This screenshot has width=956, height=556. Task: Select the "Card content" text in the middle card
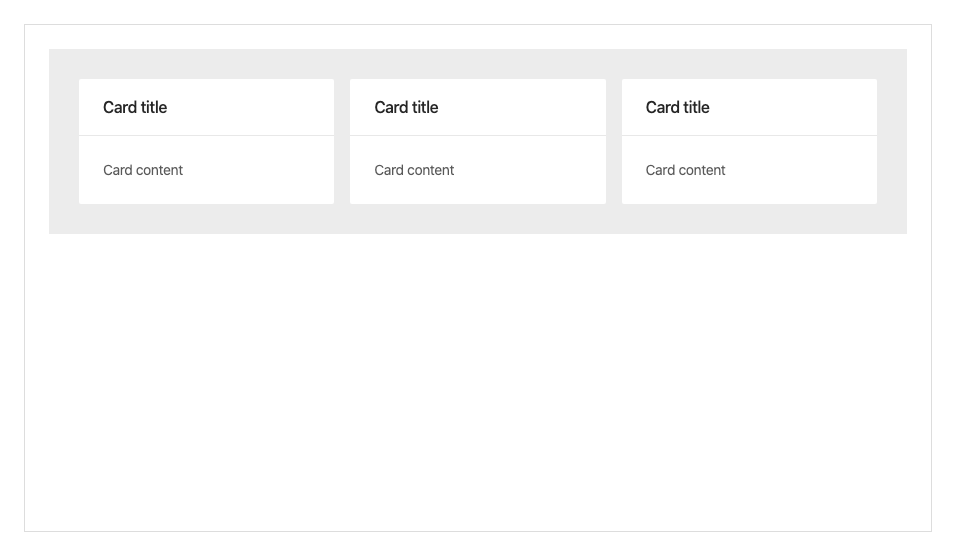pyautogui.click(x=414, y=170)
